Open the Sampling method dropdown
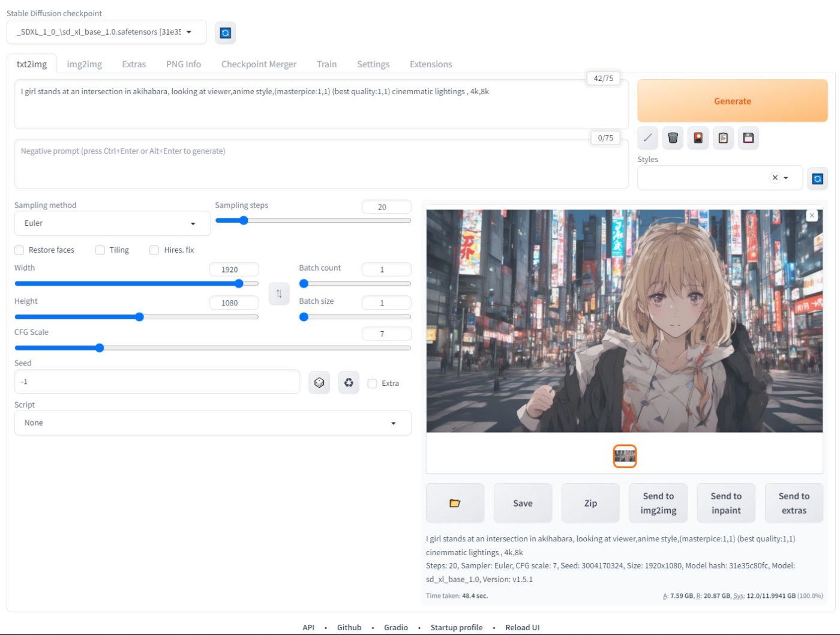This screenshot has height=635, width=840. (112, 223)
